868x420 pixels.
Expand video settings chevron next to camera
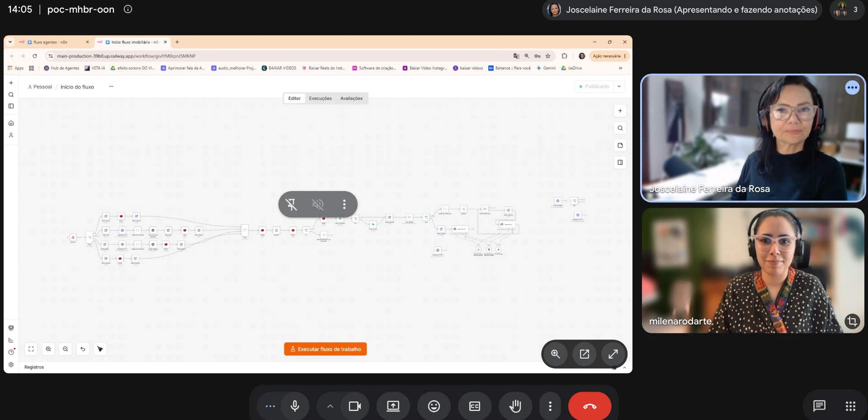click(x=330, y=406)
